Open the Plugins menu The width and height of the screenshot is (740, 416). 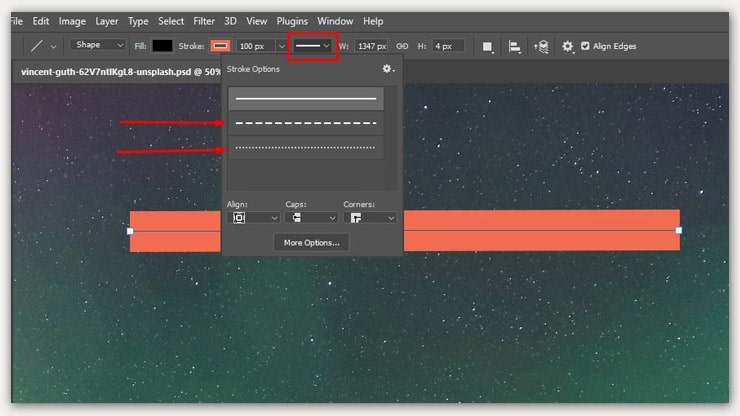pyautogui.click(x=292, y=21)
